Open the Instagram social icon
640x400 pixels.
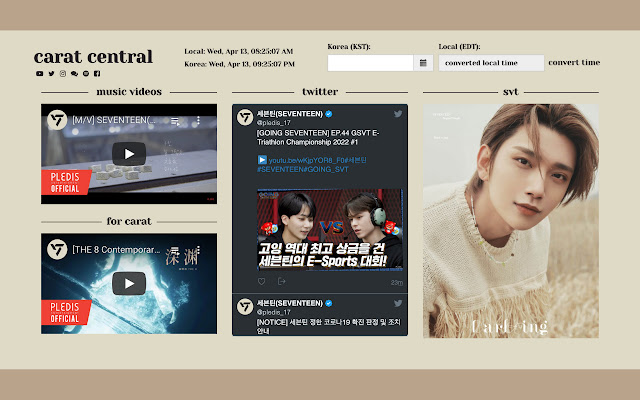[63, 73]
